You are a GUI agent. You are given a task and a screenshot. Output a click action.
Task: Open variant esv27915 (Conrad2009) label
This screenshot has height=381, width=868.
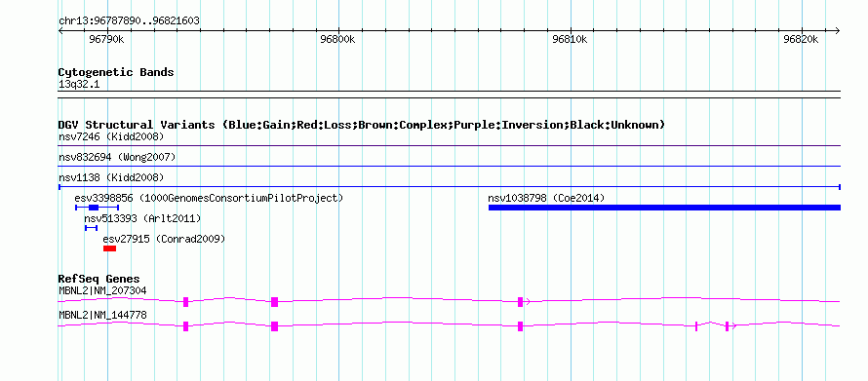pyautogui.click(x=164, y=239)
